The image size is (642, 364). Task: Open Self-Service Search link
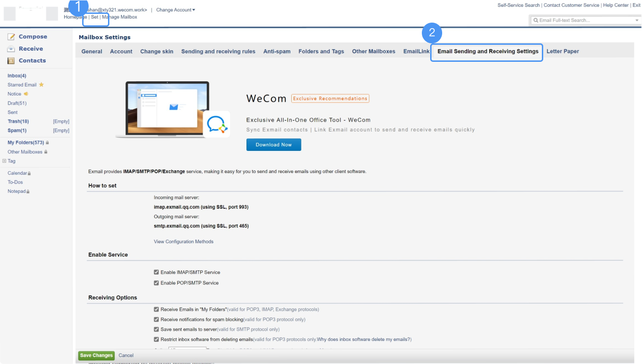[519, 5]
